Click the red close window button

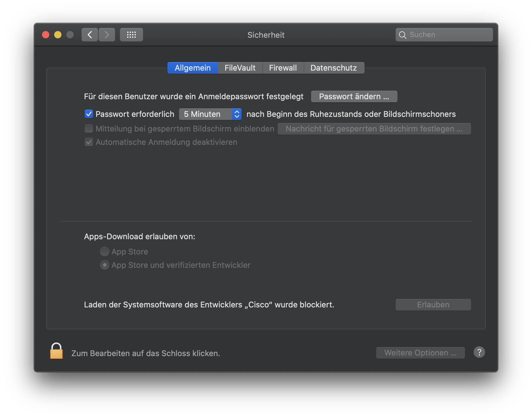pos(46,35)
